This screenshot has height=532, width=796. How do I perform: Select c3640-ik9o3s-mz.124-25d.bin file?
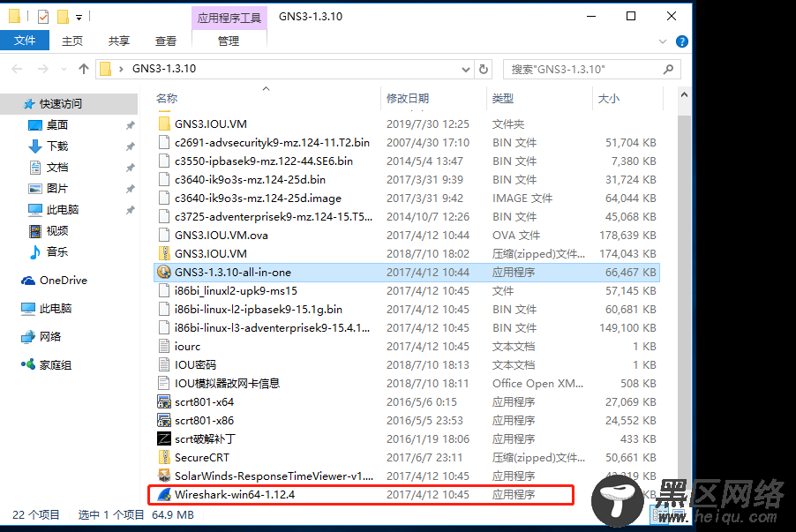[x=406, y=180]
